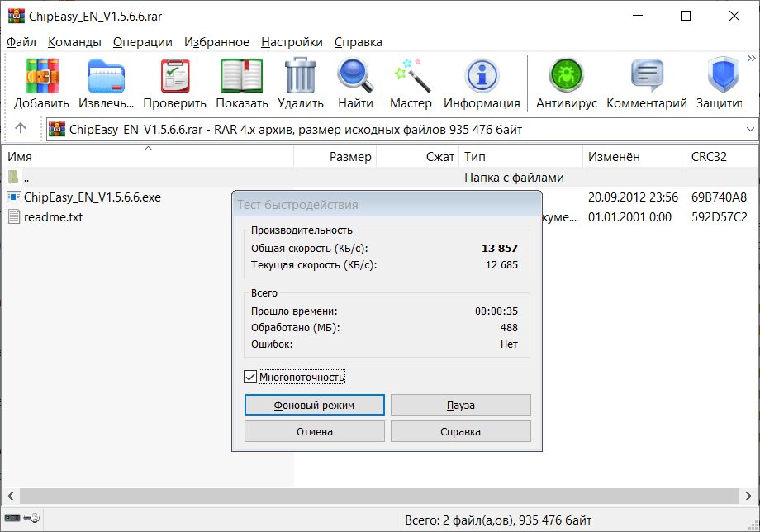Click the Извлечь (Extract) toolbar icon
The image size is (760, 532).
[x=106, y=77]
